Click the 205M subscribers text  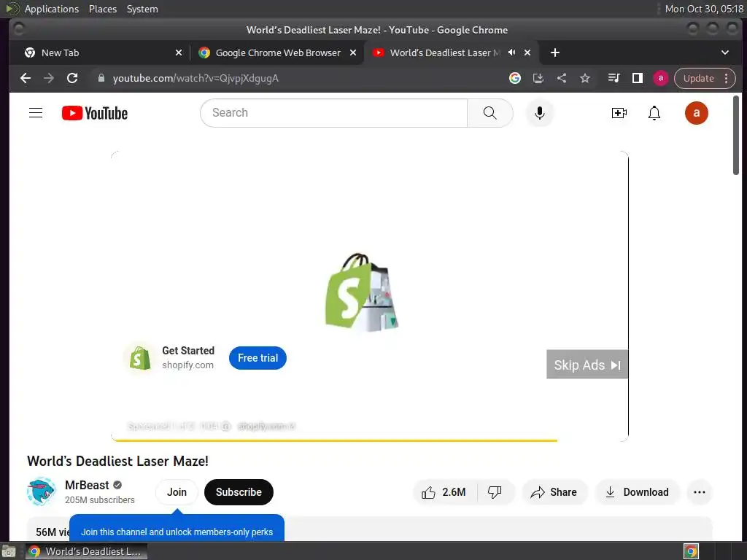tap(99, 500)
